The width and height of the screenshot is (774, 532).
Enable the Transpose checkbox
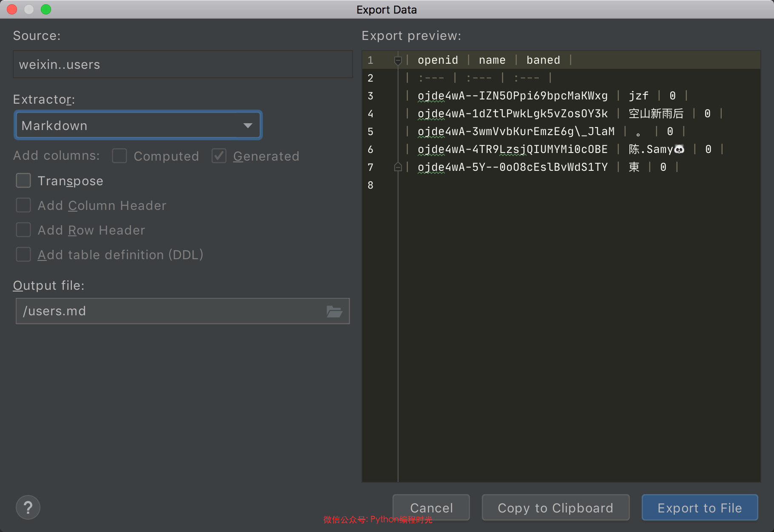point(23,181)
